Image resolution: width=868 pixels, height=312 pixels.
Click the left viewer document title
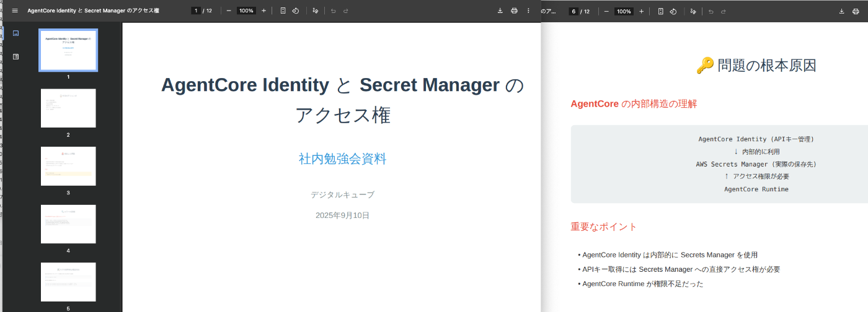(93, 11)
